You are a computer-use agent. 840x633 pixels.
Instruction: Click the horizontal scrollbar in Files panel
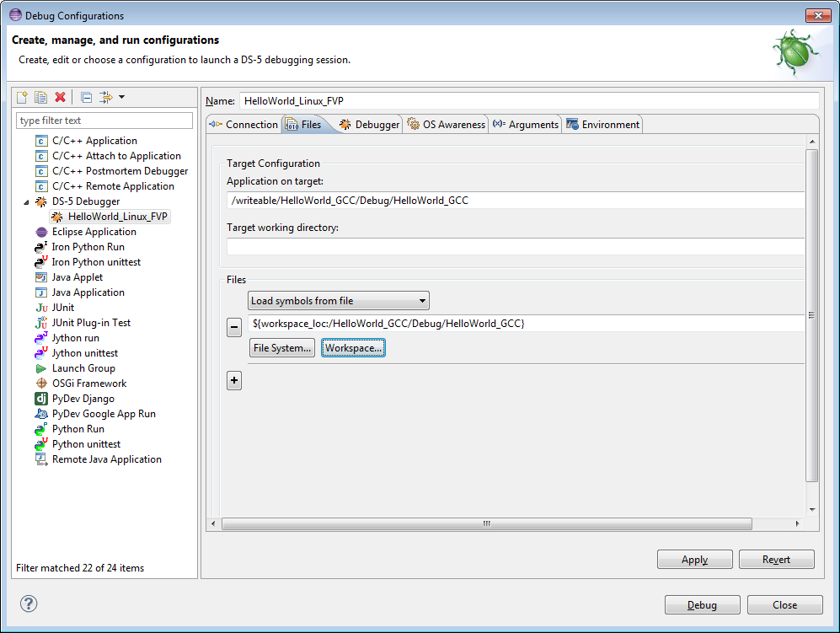486,523
